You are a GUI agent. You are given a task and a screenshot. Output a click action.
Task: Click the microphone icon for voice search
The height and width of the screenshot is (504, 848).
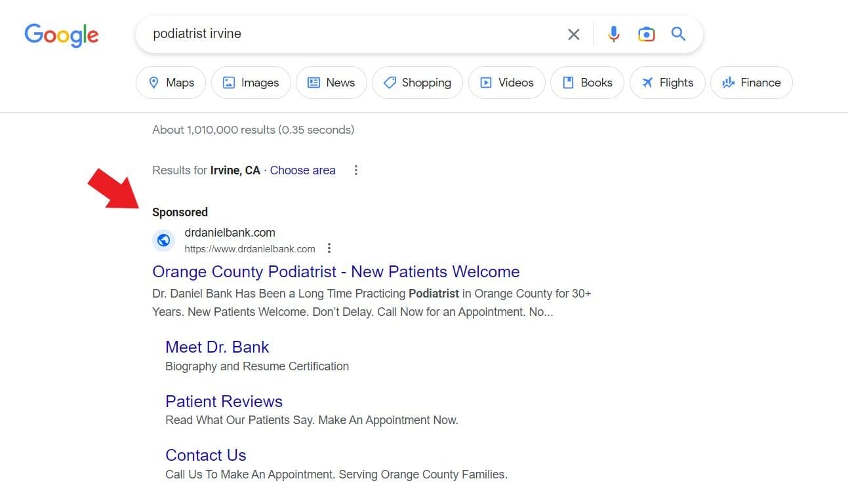point(613,33)
